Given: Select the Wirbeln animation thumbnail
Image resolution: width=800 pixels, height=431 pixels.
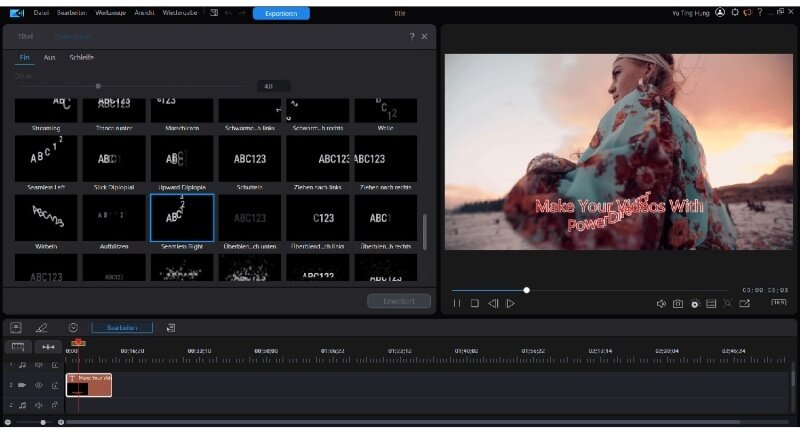Looking at the screenshot, I should click(x=46, y=217).
